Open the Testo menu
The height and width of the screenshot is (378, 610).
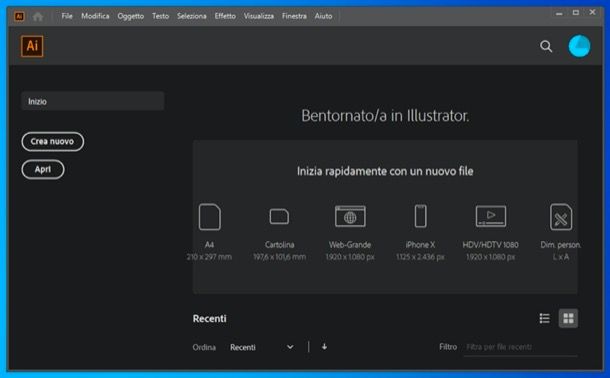tap(161, 16)
